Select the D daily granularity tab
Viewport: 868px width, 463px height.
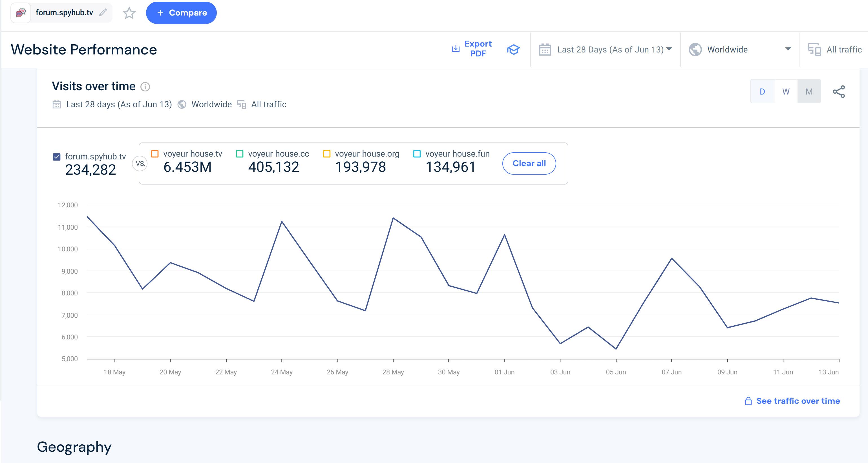click(762, 91)
